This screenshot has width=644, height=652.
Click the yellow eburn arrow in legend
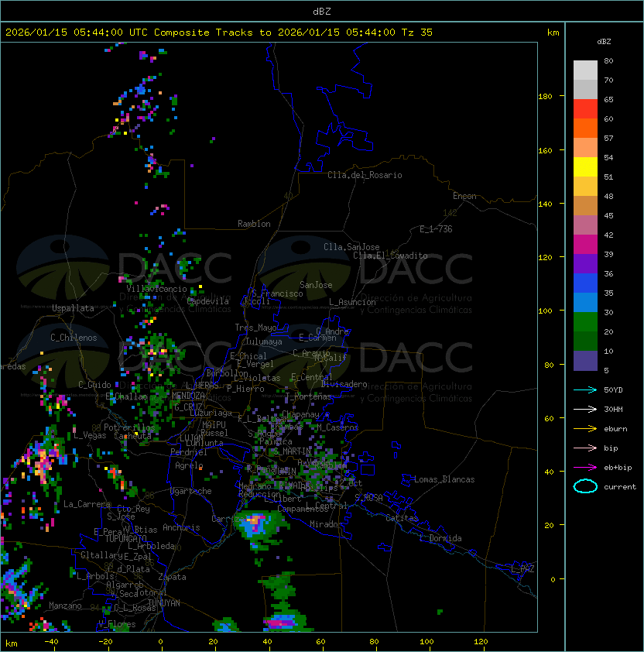coord(585,429)
